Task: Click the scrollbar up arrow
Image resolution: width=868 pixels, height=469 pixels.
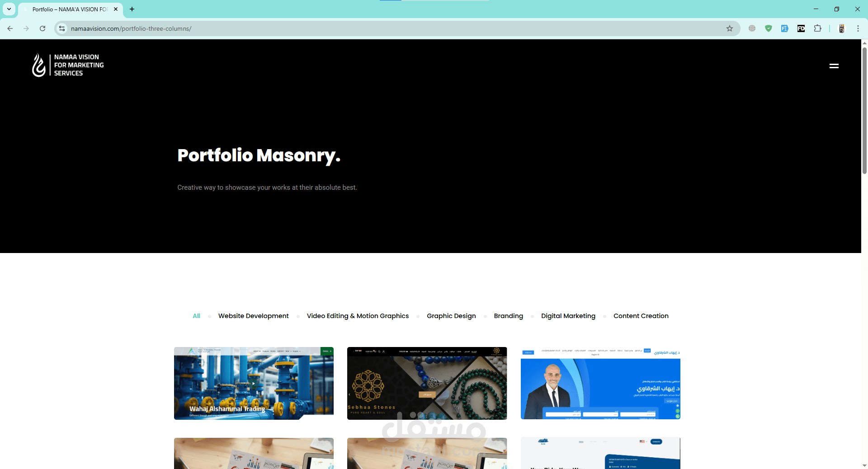Action: pos(864,43)
